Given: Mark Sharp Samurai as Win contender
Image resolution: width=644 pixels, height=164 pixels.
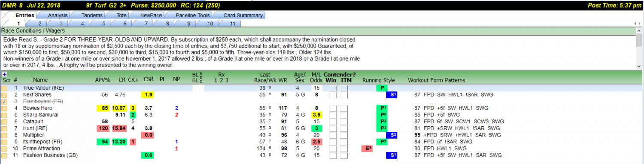Looking at the screenshot, I should coord(333,115).
